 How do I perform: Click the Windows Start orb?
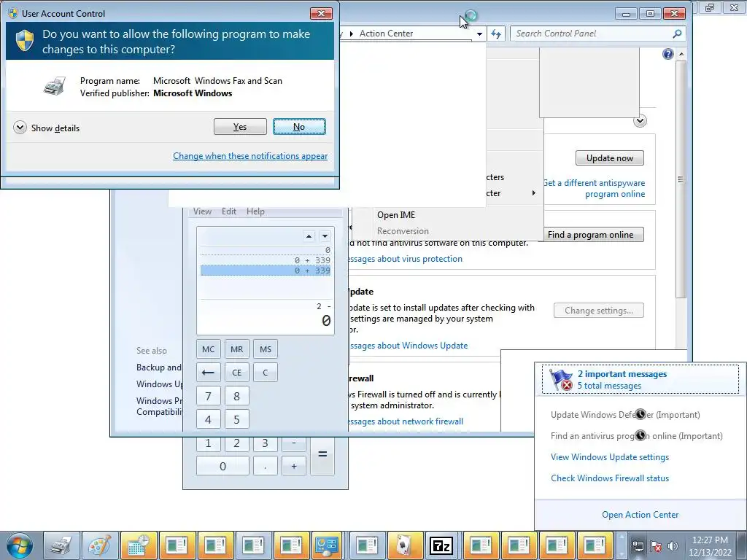click(x=20, y=545)
